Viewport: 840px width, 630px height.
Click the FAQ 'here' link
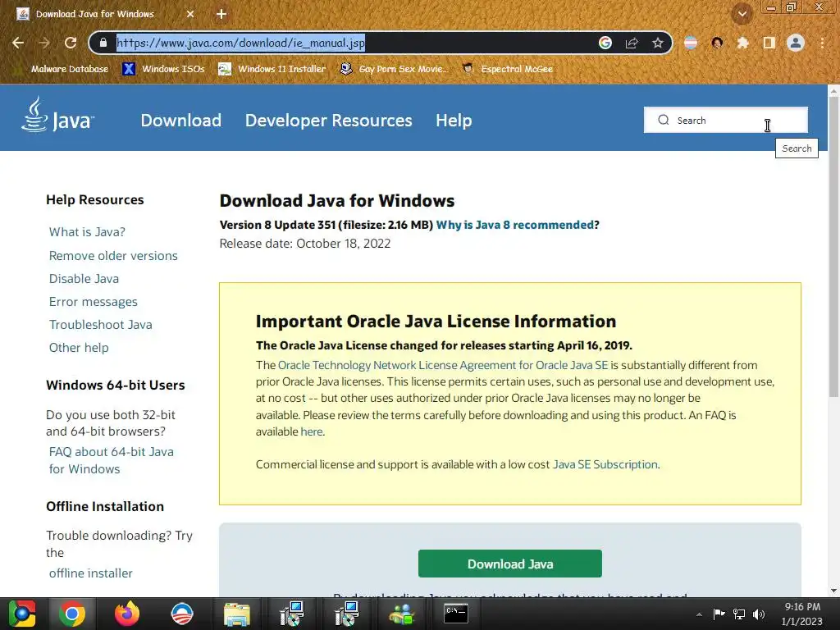[x=311, y=431]
